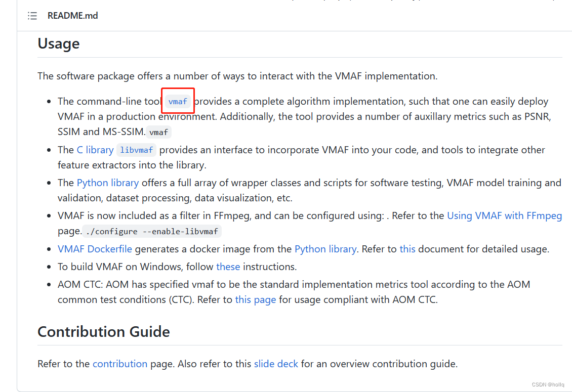Open the contribution page link
572x392 pixels.
coord(120,364)
